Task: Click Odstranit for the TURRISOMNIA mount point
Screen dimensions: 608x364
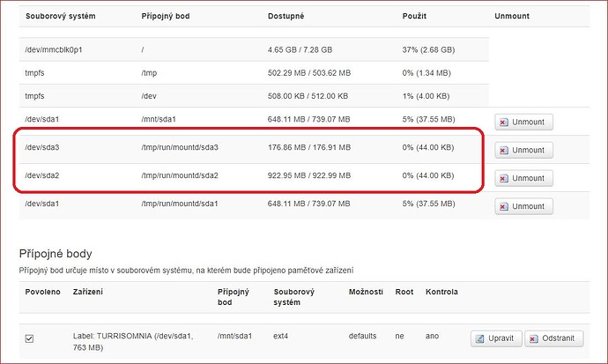Action: pos(553,338)
